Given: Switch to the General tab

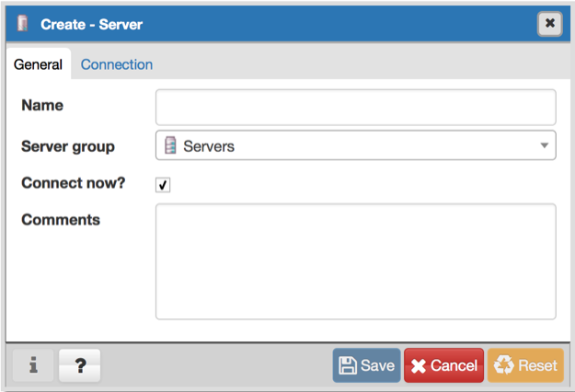Looking at the screenshot, I should pyautogui.click(x=38, y=64).
